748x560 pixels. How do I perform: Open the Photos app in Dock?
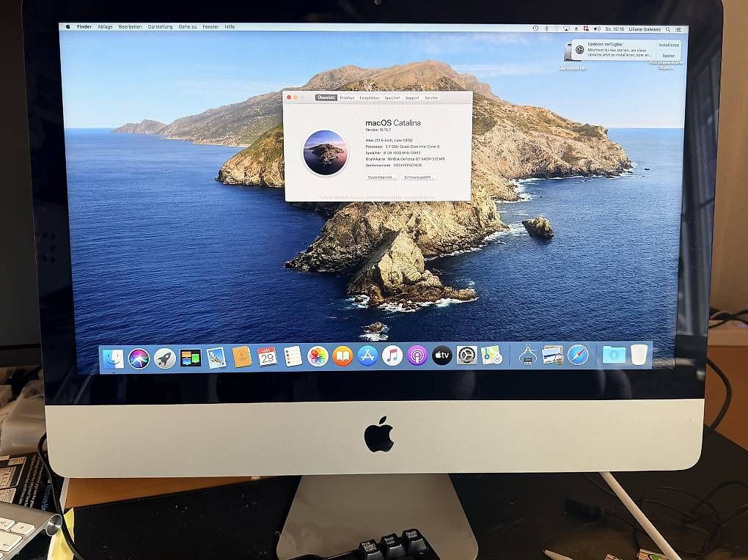(x=318, y=356)
